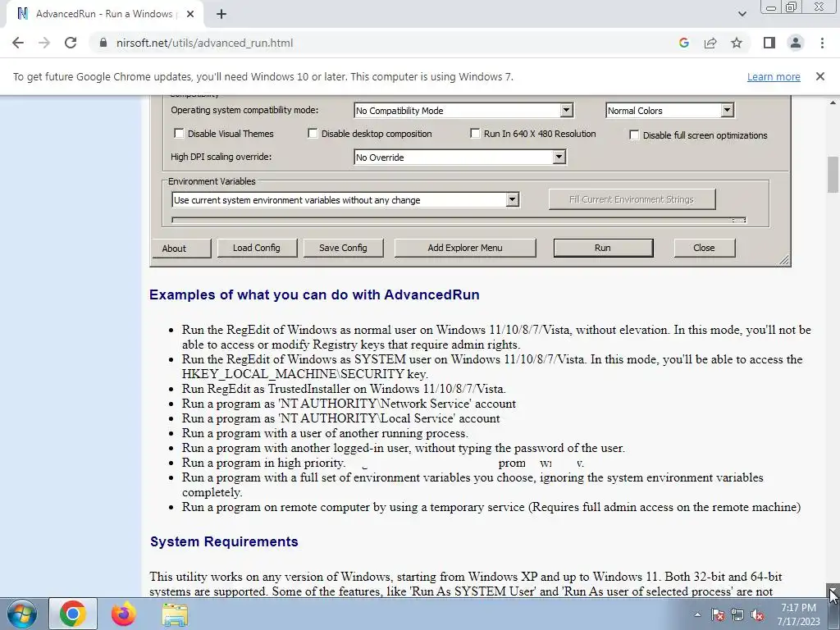Open the Windows Start button
840x630 pixels.
pyautogui.click(x=21, y=614)
